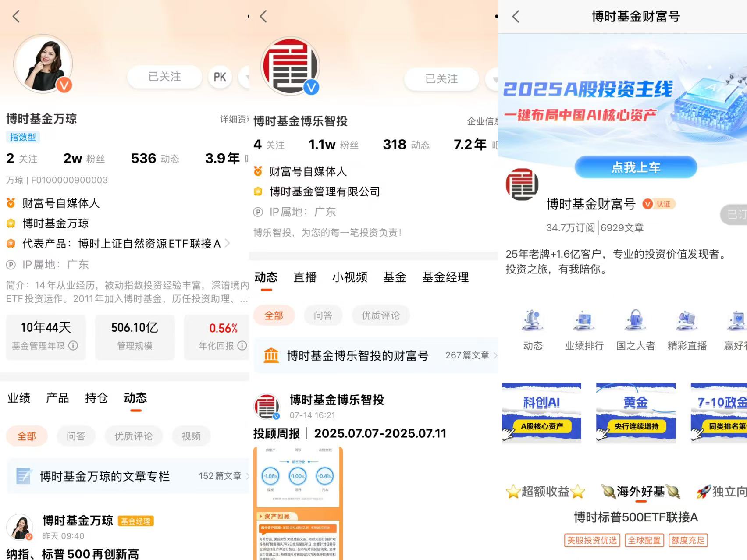
Task: View 博乐智投's 1.1w 粉丝 list
Action: tap(334, 145)
